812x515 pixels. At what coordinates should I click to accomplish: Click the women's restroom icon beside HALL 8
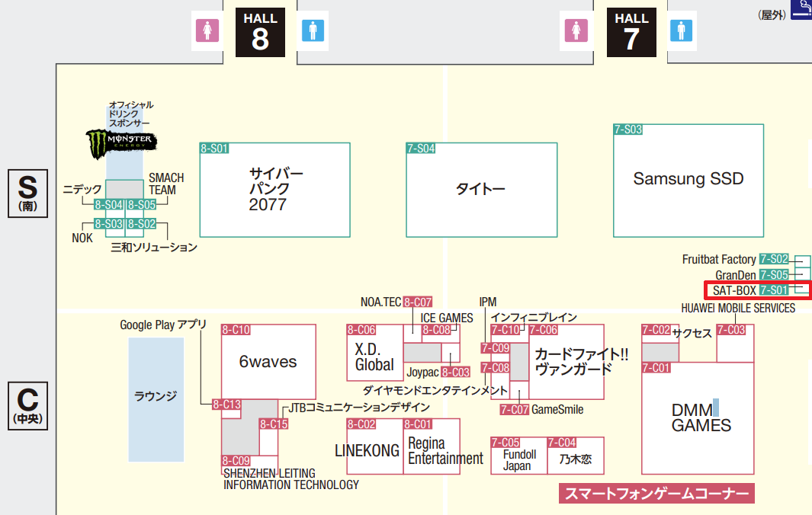pos(207,30)
